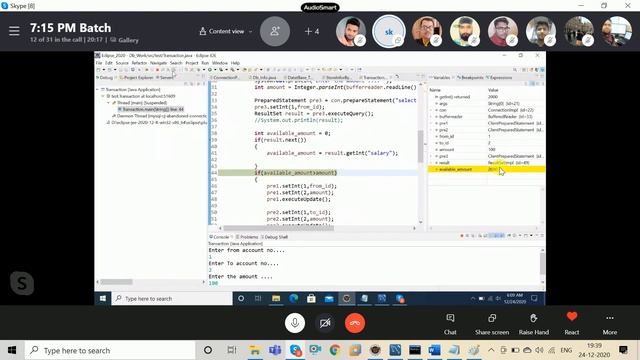Click the Skype logo watermark button
The image size is (640, 360).
[x=22, y=283]
